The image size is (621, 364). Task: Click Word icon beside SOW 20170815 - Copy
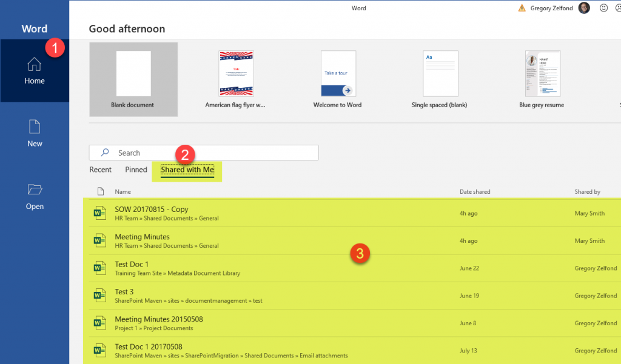[99, 213]
